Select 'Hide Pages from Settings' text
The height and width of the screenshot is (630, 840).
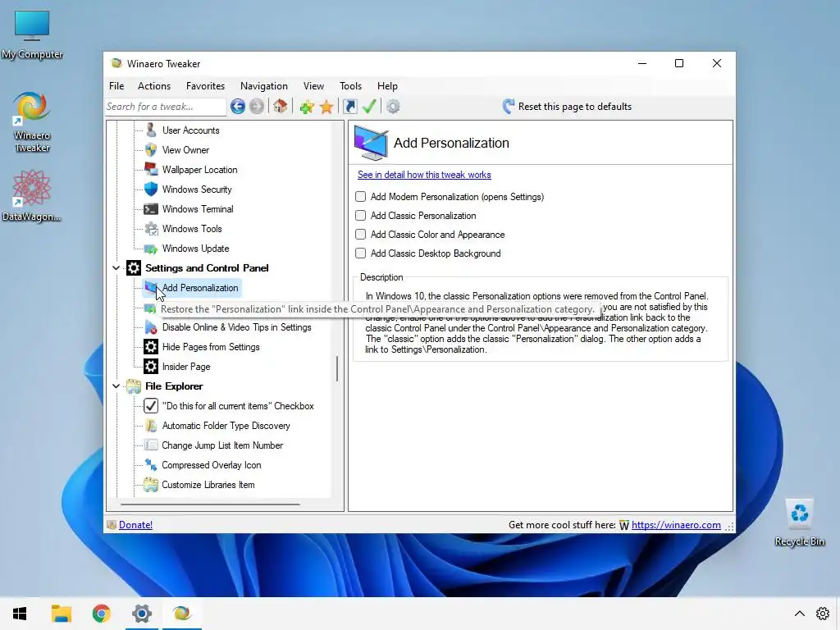coord(211,347)
